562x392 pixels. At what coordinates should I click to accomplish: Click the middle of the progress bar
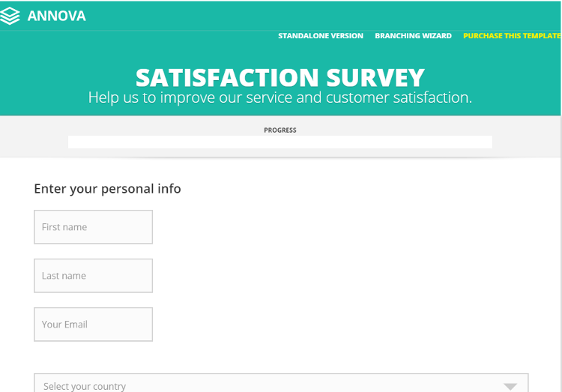(x=280, y=142)
